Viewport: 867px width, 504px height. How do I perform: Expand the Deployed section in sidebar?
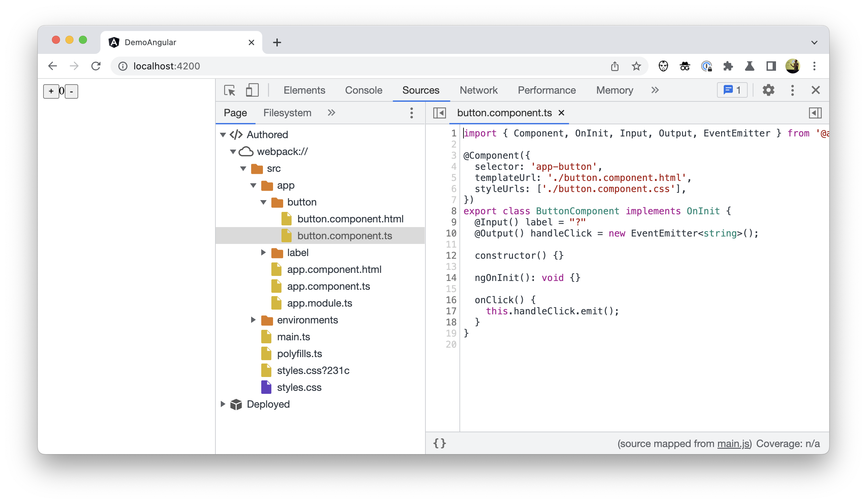(x=222, y=404)
